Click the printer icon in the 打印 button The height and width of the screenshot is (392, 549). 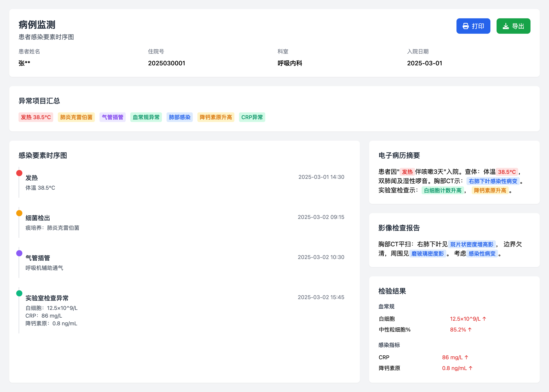(466, 26)
